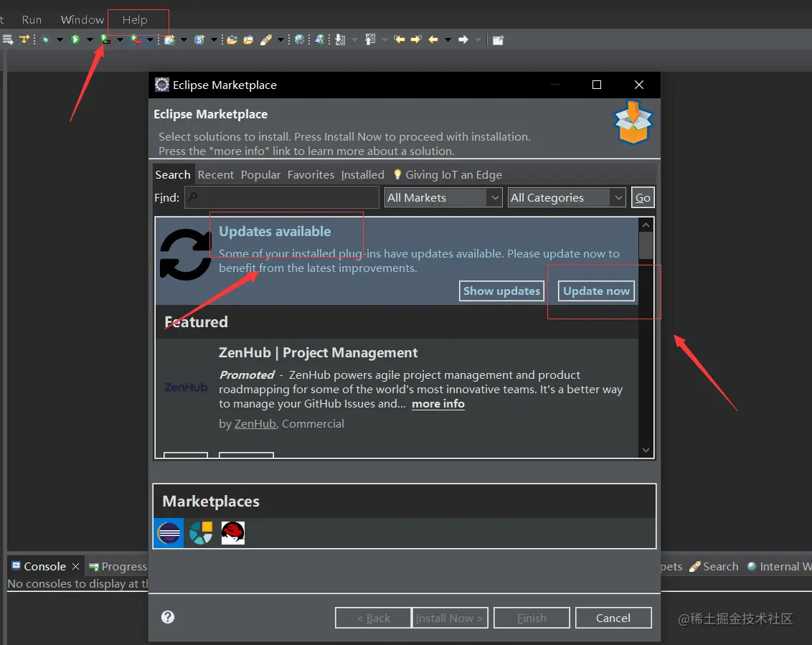Open the Run menu
812x645 pixels.
(32, 19)
